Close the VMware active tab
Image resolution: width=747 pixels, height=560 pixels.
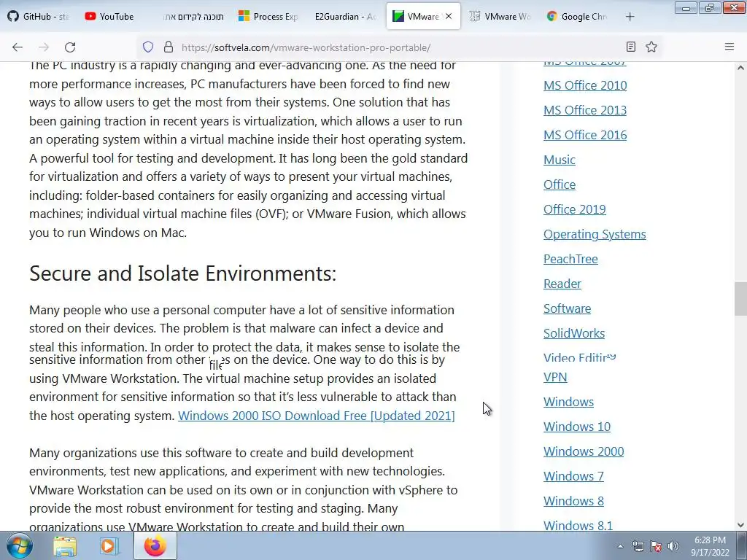[x=449, y=16]
